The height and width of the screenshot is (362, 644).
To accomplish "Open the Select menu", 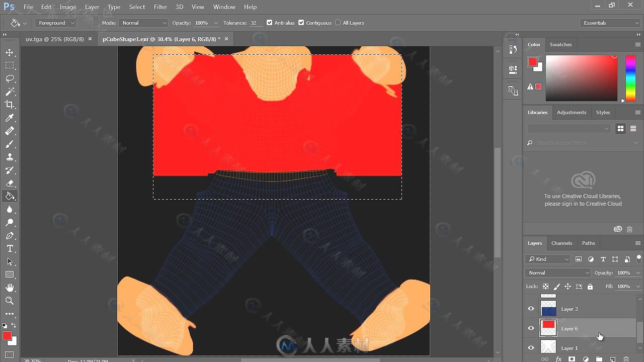I will [137, 7].
